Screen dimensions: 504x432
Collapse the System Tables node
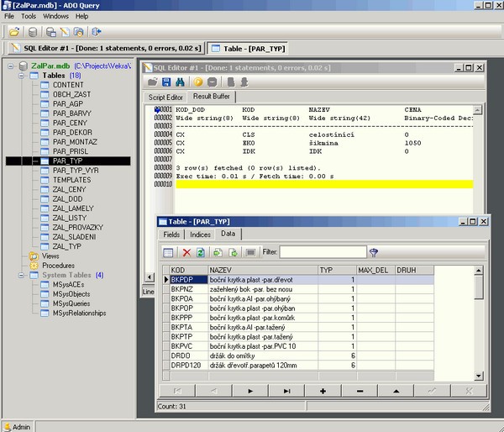21,275
